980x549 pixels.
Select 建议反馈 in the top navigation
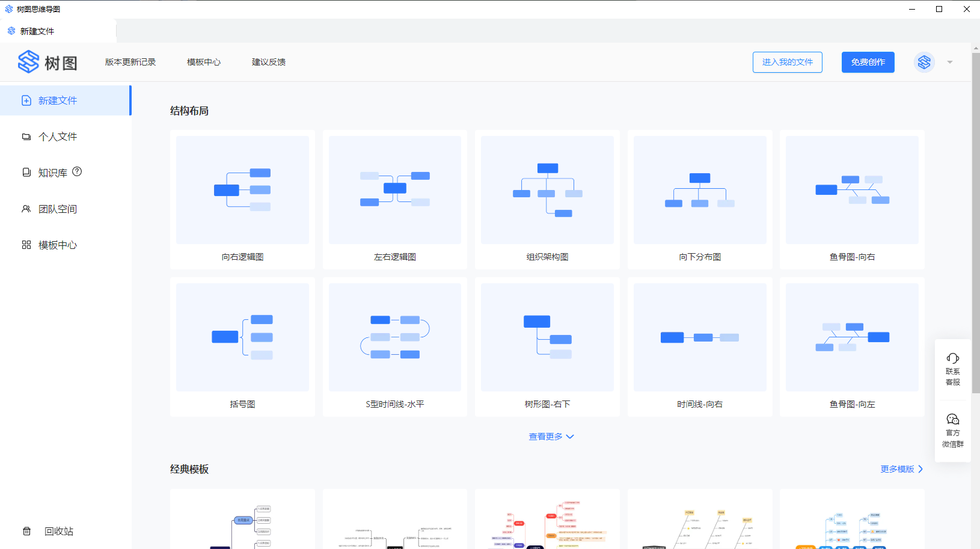tap(269, 62)
